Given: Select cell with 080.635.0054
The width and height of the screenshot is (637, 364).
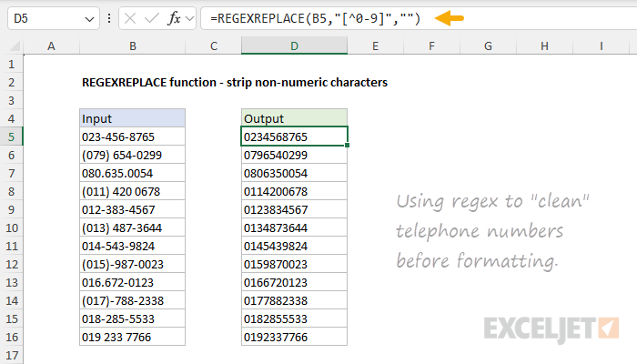Looking at the screenshot, I should click(x=133, y=174).
